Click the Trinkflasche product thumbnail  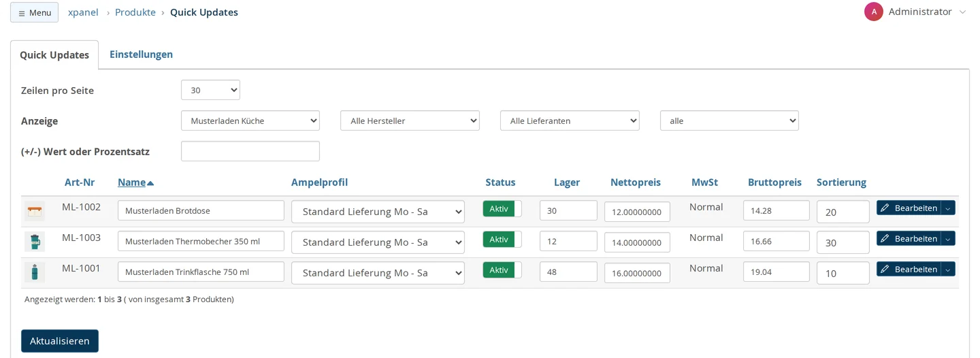(x=35, y=272)
